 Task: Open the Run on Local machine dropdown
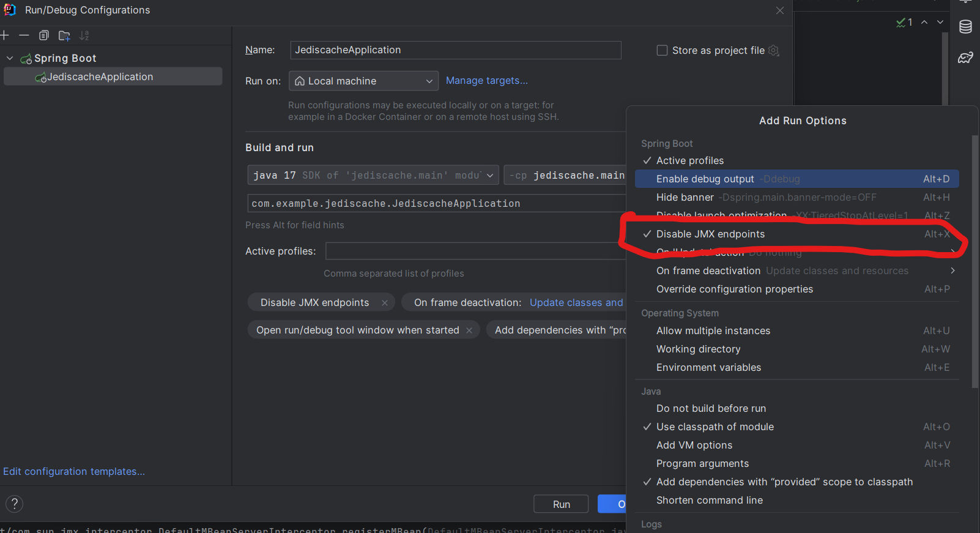tap(363, 81)
